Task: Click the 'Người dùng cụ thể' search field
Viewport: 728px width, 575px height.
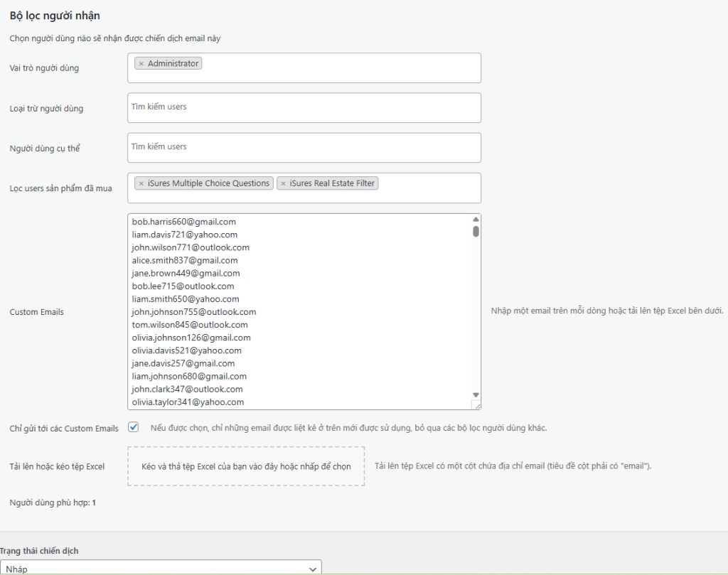Action: [304, 147]
